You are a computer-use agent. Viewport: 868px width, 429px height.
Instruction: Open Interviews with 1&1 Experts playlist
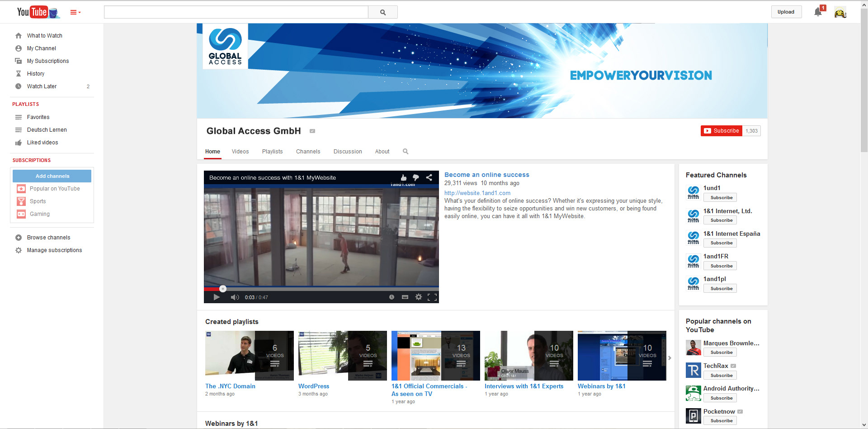(524, 386)
